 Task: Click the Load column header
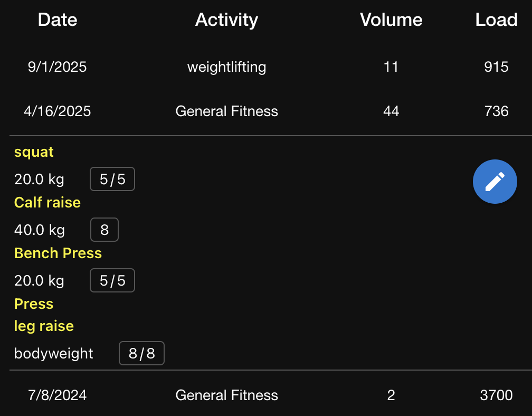pyautogui.click(x=496, y=20)
